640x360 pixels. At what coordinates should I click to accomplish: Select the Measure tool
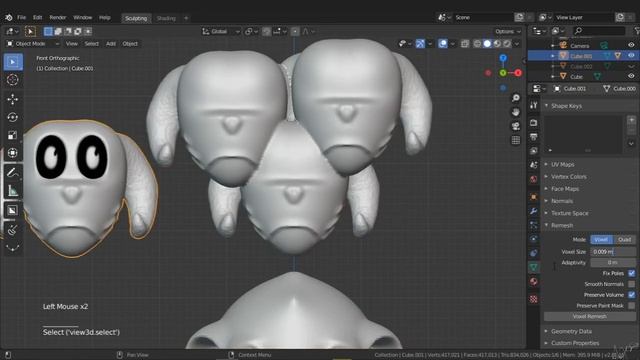[x=13, y=191]
